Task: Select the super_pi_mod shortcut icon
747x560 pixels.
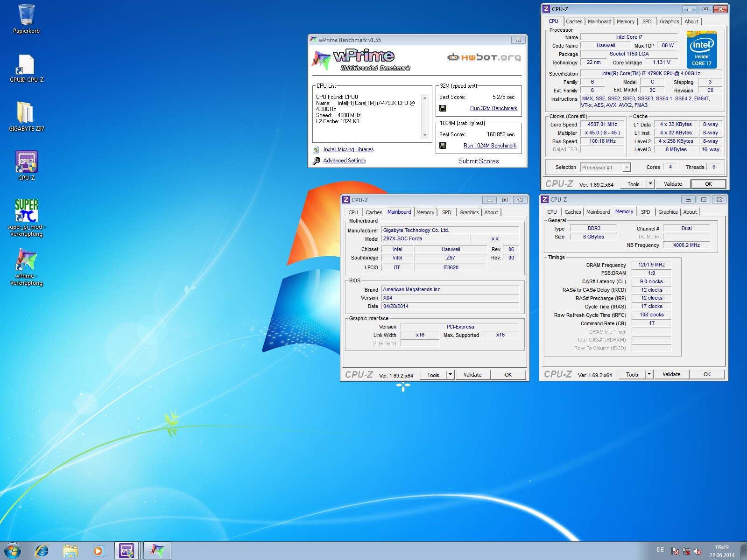Action: click(x=26, y=217)
